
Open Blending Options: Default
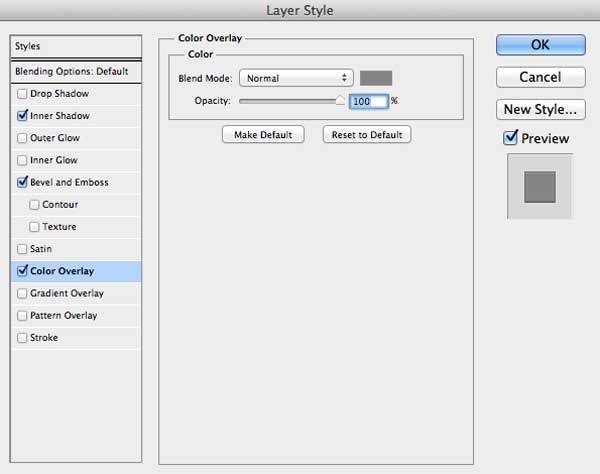point(76,72)
